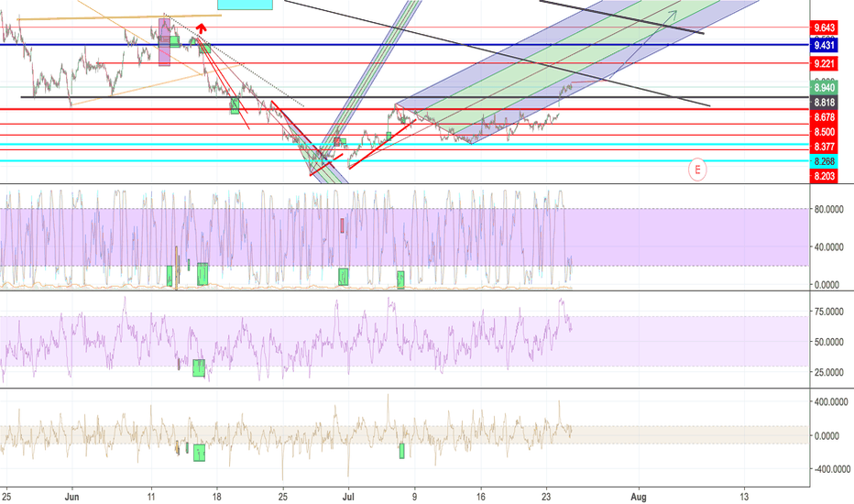
Task: Click the 8.940 green current price label
Action: (824, 87)
